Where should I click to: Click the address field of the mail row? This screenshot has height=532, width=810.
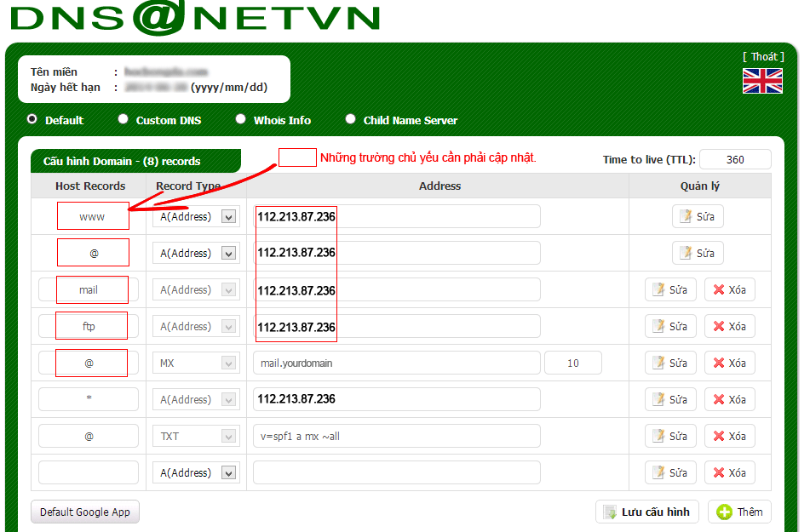coord(397,289)
